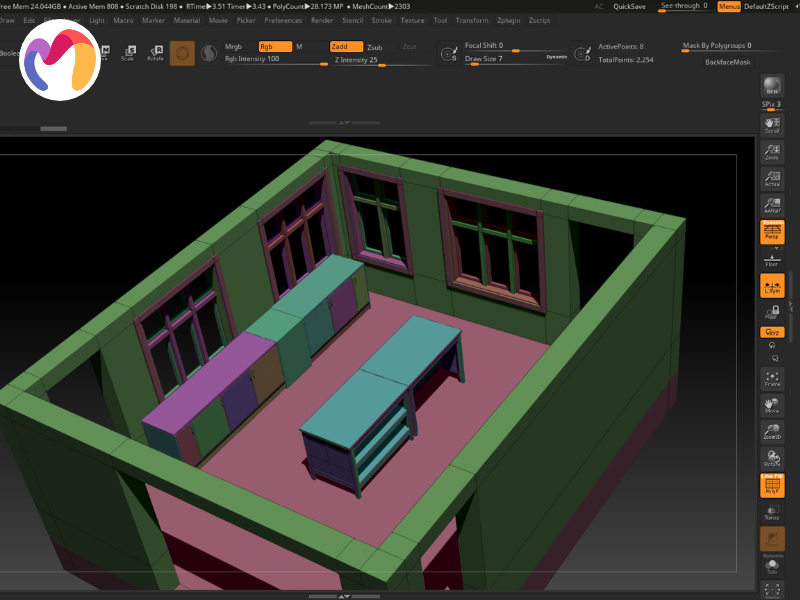Click the BPR render button

tap(772, 86)
